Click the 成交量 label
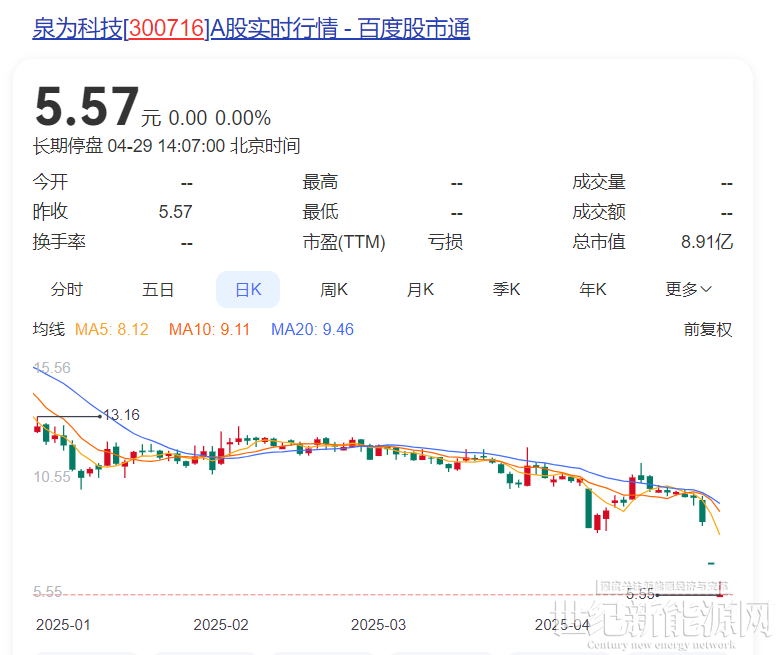The height and width of the screenshot is (655, 781). point(599,182)
